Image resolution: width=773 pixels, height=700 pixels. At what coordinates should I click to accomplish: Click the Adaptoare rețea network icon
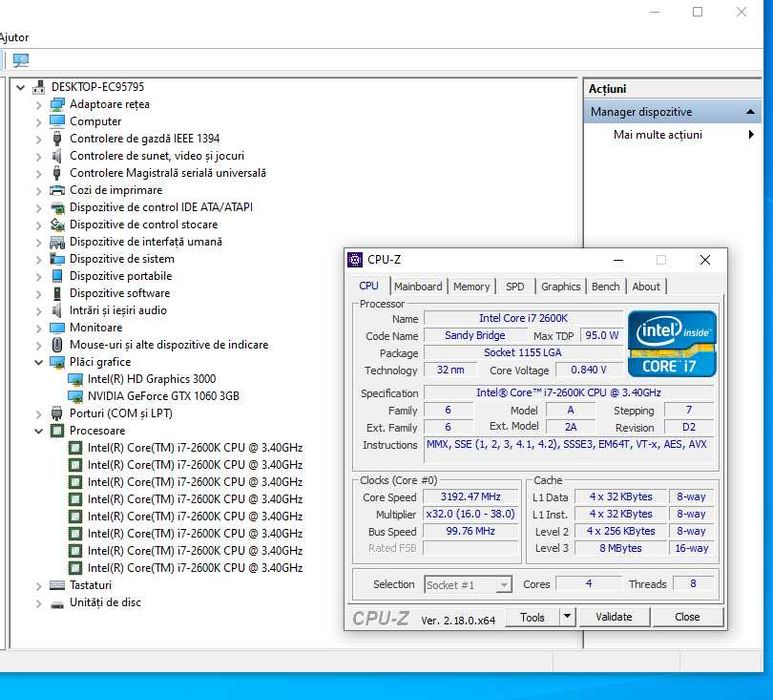57,104
